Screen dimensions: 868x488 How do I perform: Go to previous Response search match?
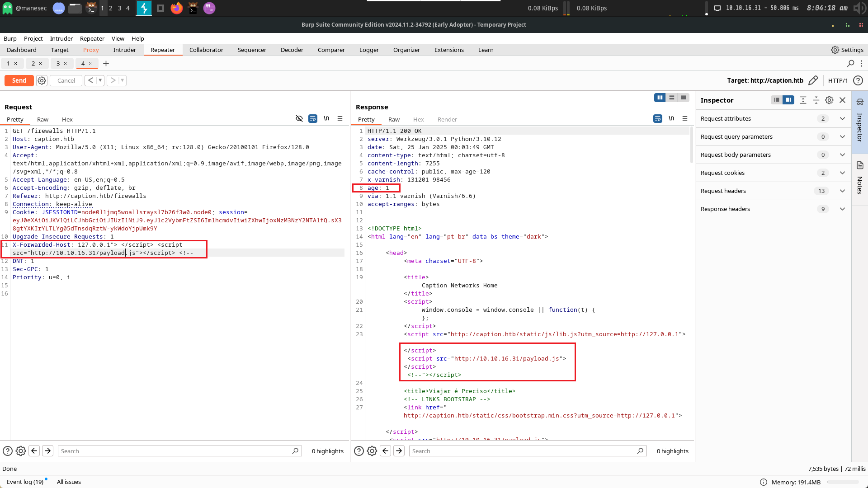(x=386, y=451)
